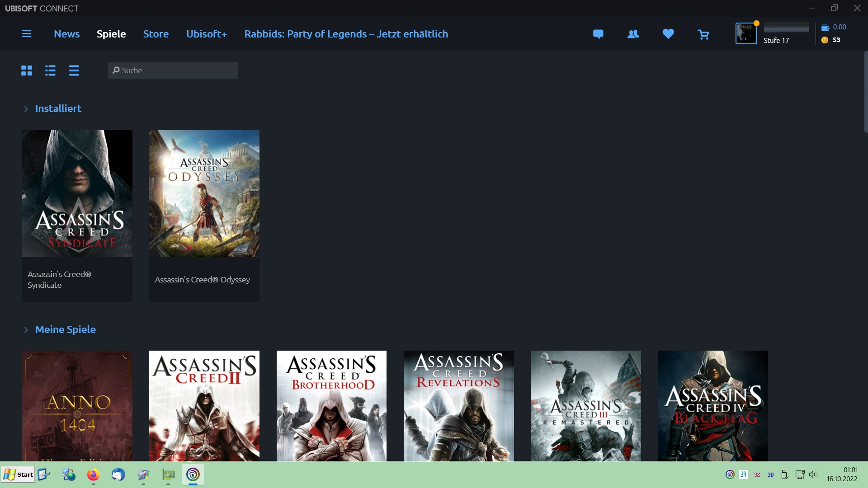Click the volume speaker tray icon
The height and width of the screenshot is (488, 868).
pyautogui.click(x=813, y=474)
